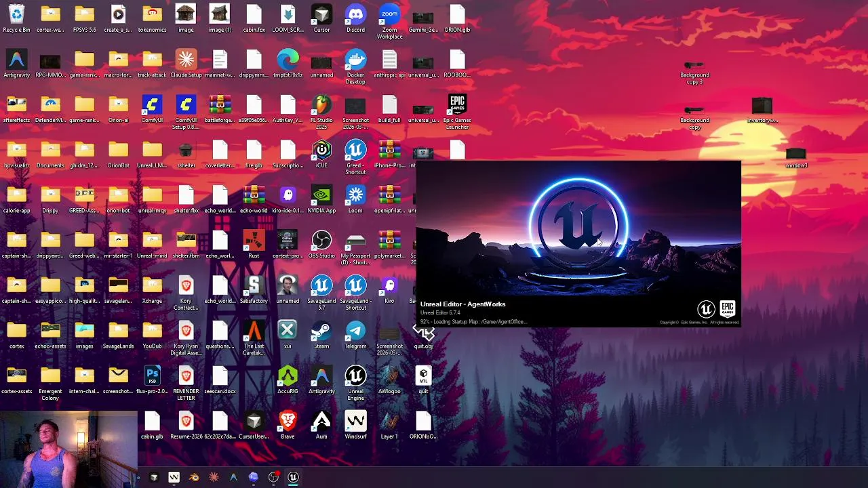
Task: Open the aftereffects folder
Action: coord(16,109)
